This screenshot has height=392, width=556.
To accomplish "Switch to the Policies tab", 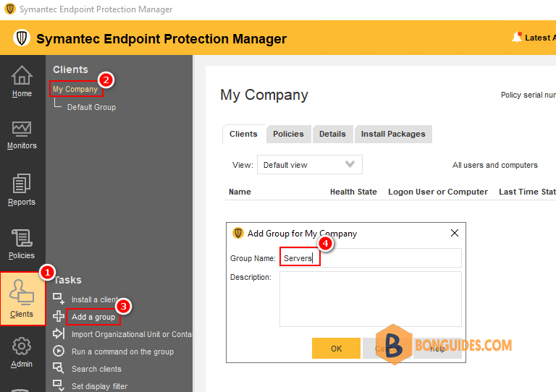I will pyautogui.click(x=288, y=134).
